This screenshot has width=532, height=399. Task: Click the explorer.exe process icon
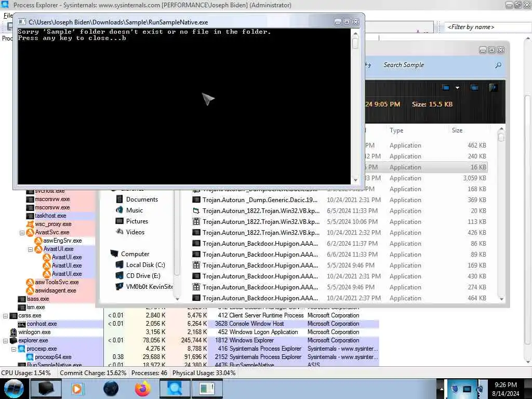(x=14, y=340)
